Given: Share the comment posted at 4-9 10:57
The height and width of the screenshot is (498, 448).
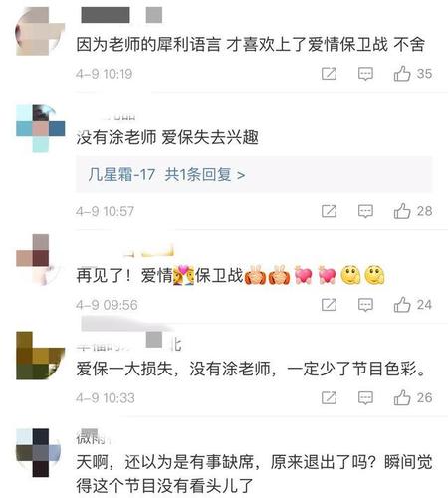Looking at the screenshot, I should pyautogui.click(x=329, y=211).
